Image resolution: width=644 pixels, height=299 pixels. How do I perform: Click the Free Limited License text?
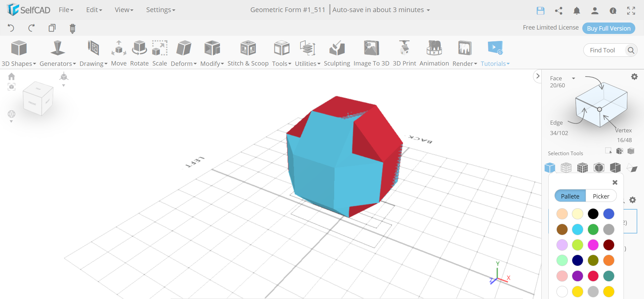pyautogui.click(x=551, y=28)
